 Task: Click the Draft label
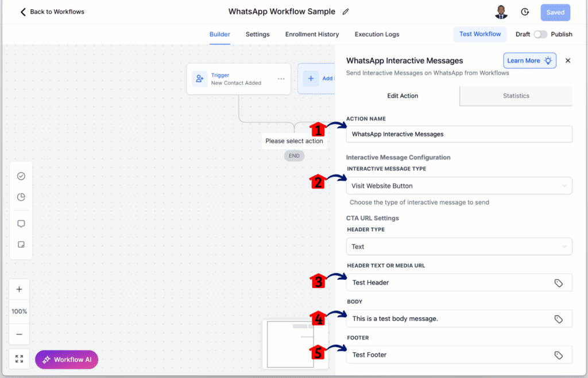click(x=523, y=34)
